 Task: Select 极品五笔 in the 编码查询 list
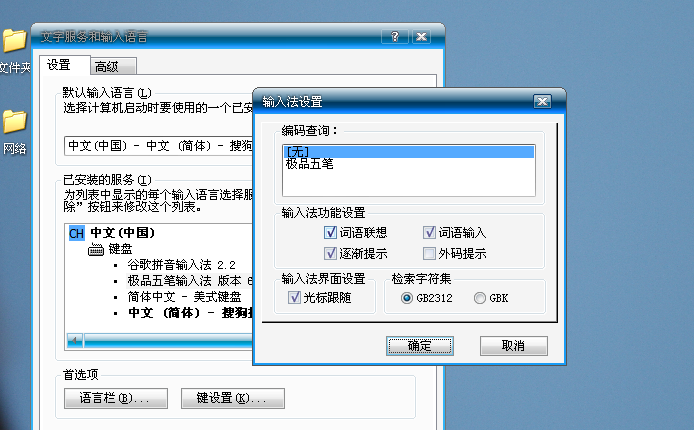pyautogui.click(x=408, y=164)
